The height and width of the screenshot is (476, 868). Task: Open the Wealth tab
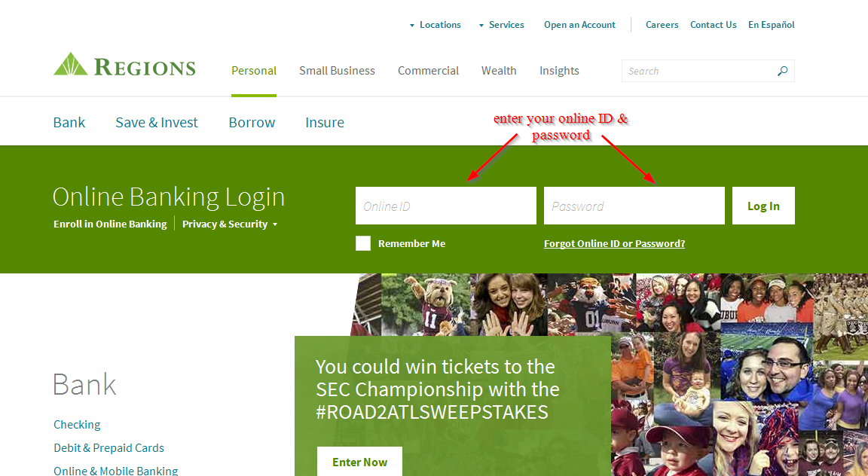499,71
